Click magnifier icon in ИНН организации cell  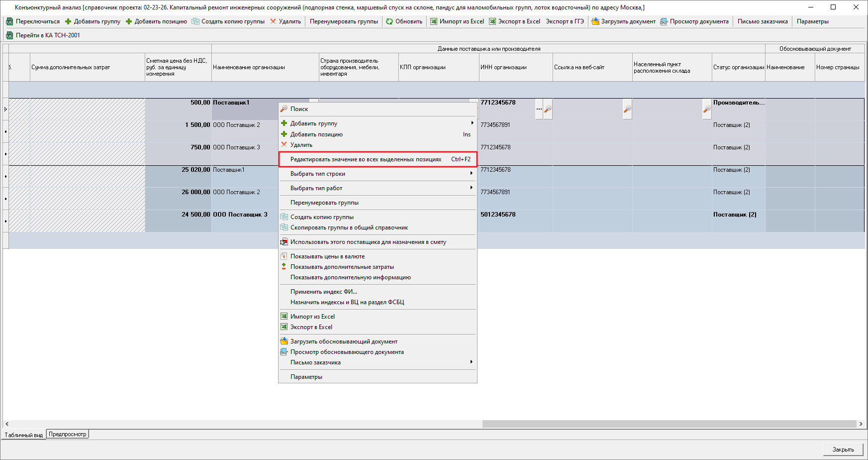[x=548, y=109]
